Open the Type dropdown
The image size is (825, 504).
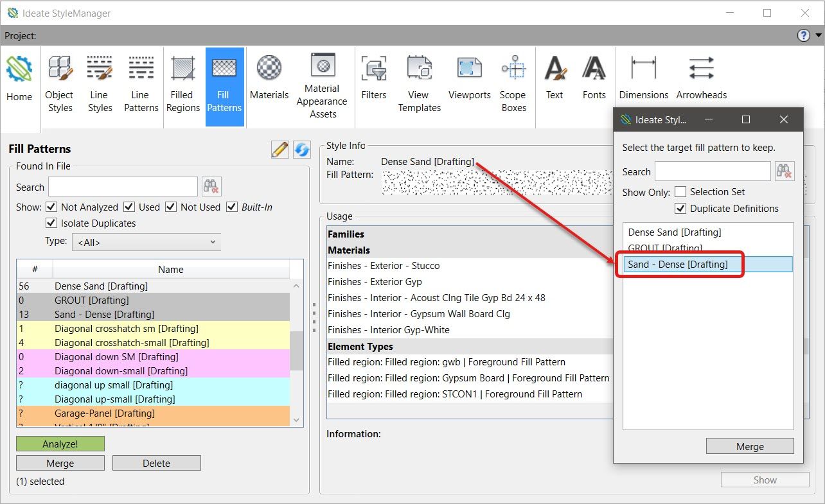(146, 242)
